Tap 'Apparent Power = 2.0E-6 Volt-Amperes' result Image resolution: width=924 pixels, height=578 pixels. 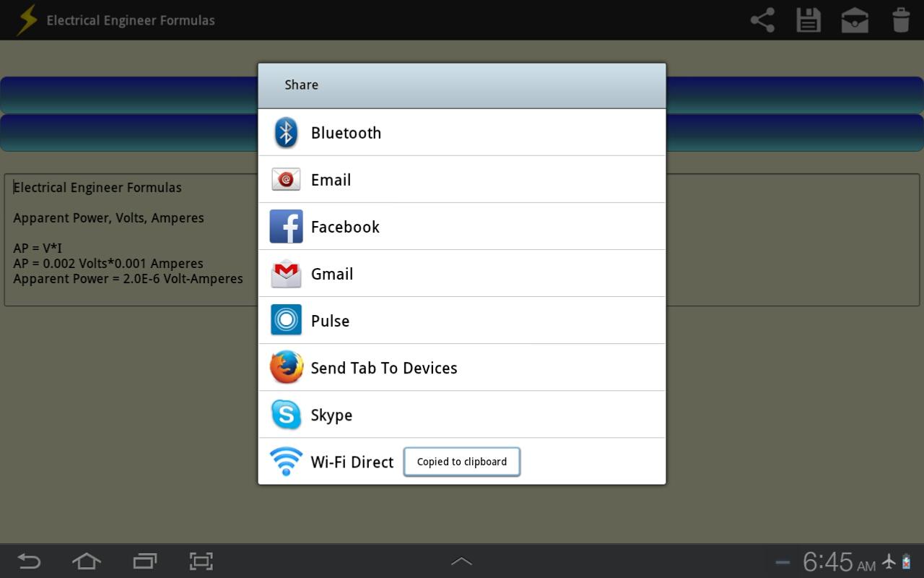coord(128,278)
